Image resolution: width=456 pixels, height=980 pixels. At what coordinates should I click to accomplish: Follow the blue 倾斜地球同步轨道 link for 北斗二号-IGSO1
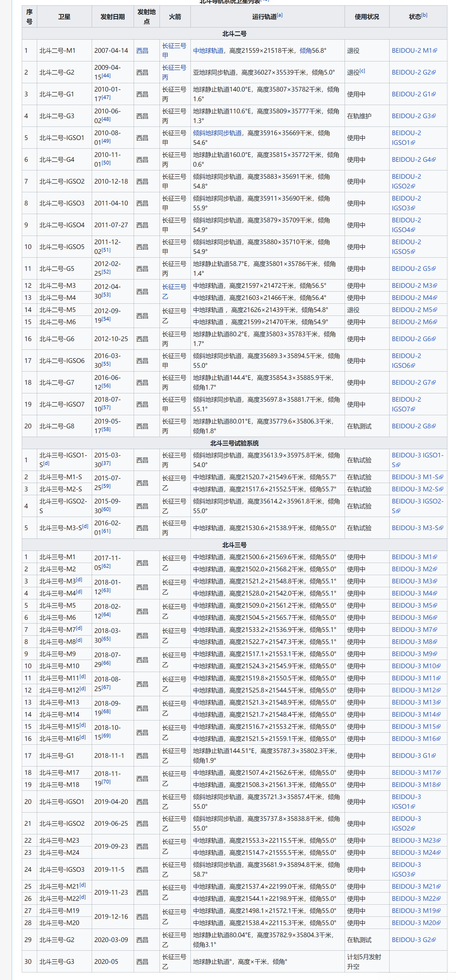pyautogui.click(x=217, y=133)
